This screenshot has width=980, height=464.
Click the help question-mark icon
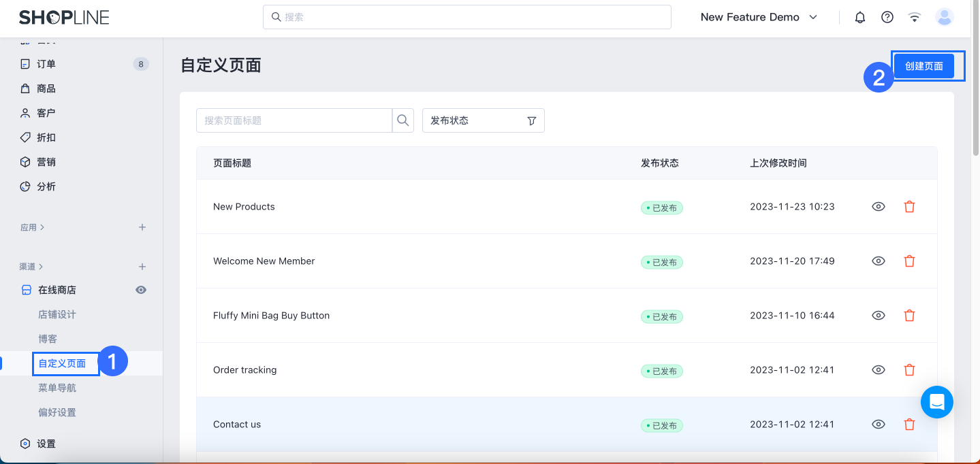pos(887,16)
